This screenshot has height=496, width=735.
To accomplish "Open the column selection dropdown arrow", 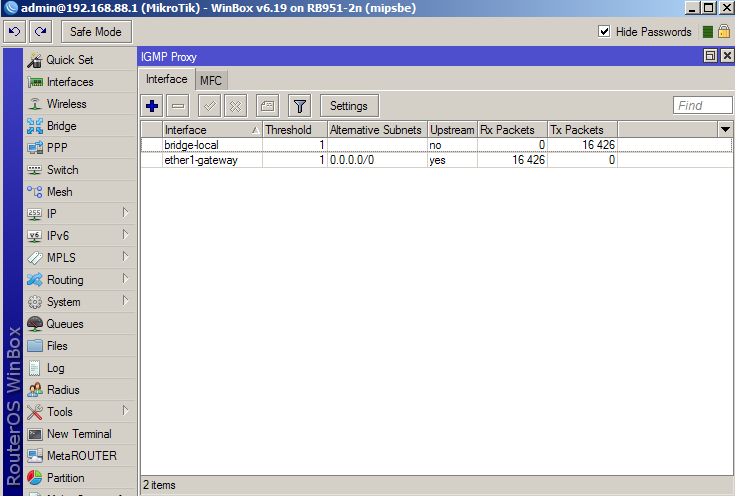I will point(725,130).
